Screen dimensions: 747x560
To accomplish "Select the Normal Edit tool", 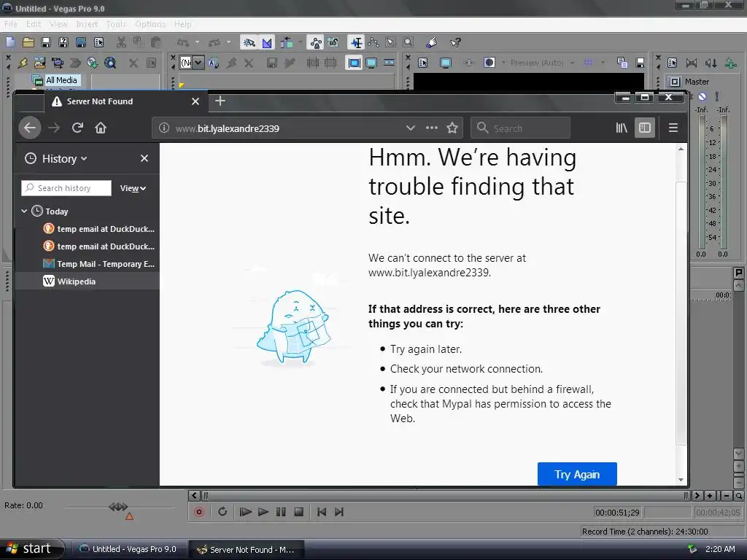I will point(356,43).
